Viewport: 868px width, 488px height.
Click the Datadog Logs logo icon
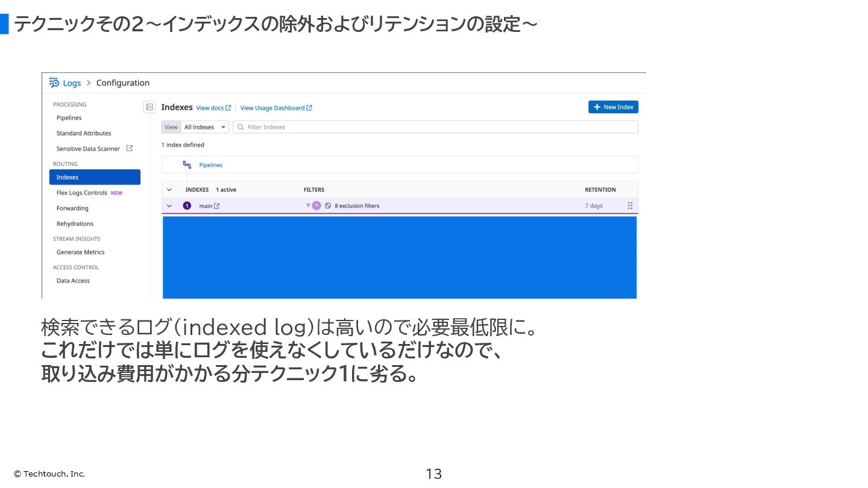point(54,83)
